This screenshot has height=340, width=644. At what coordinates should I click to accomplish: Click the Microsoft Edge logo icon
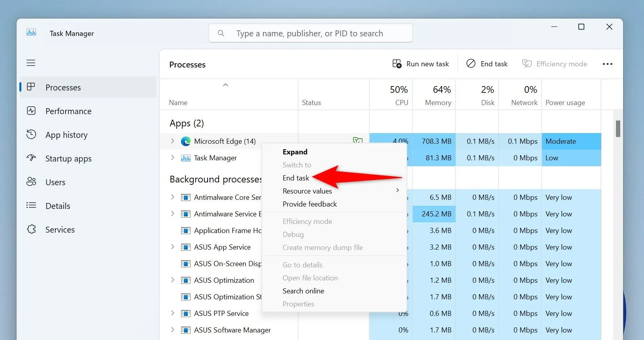[x=185, y=141]
